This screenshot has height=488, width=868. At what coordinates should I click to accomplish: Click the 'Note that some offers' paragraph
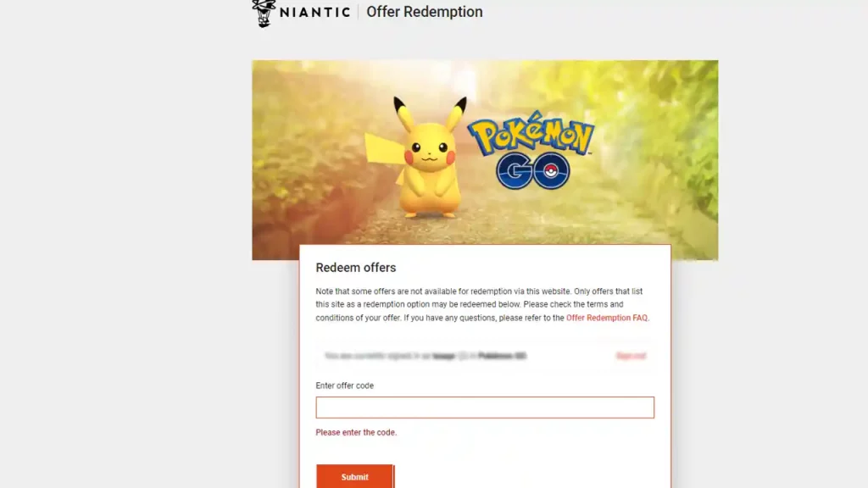coord(482,304)
